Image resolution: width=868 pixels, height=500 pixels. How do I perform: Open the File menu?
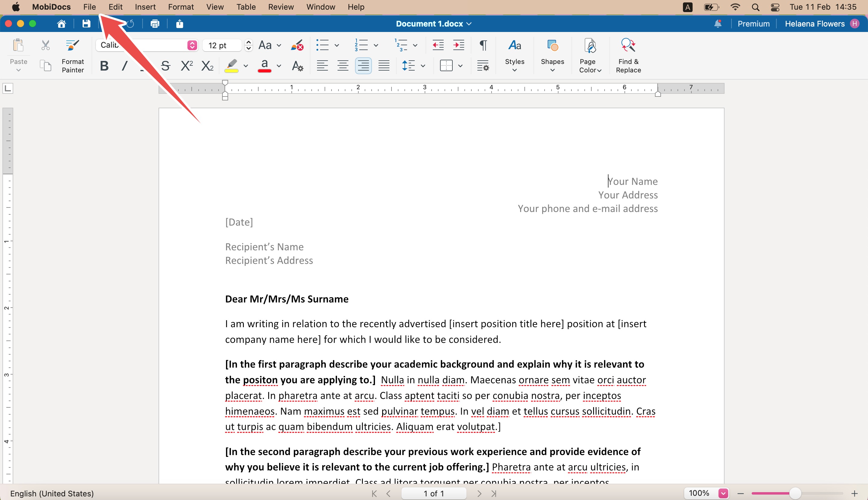[x=89, y=7]
